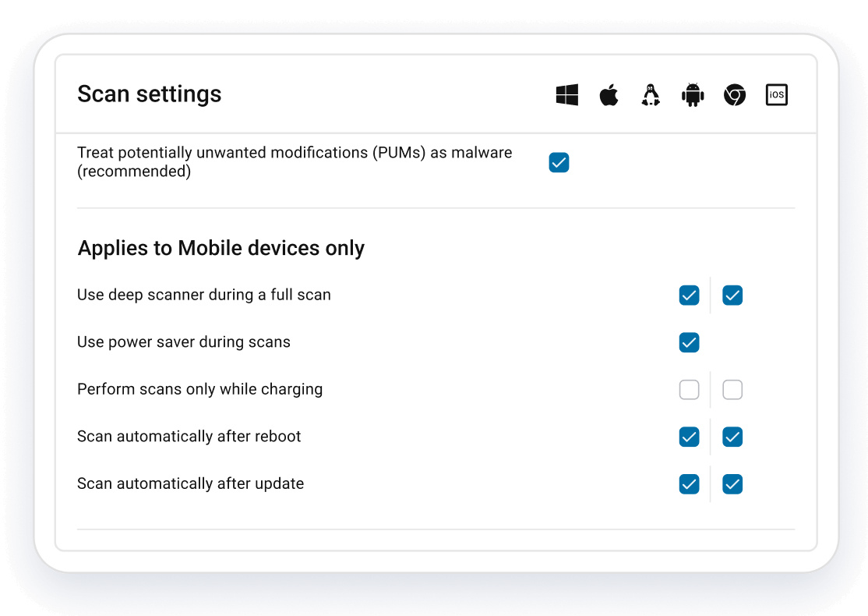
Task: Select the Apple macOS platform icon
Action: [x=609, y=94]
